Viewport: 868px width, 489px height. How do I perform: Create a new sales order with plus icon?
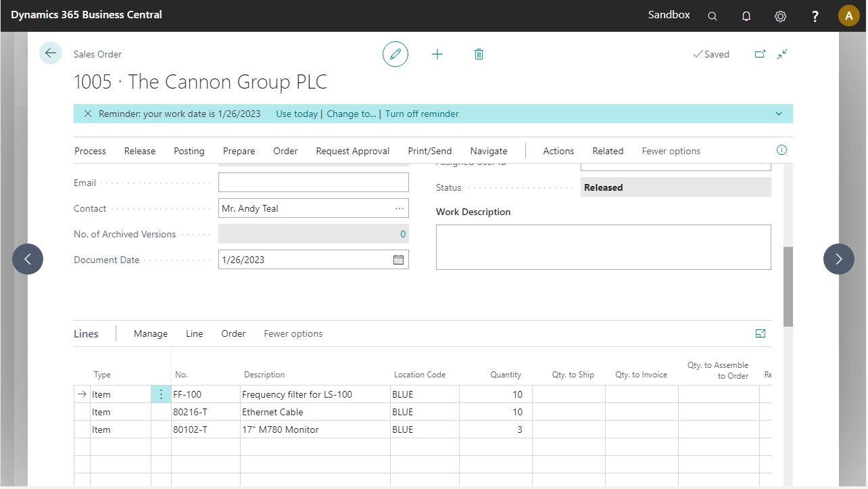tap(437, 54)
